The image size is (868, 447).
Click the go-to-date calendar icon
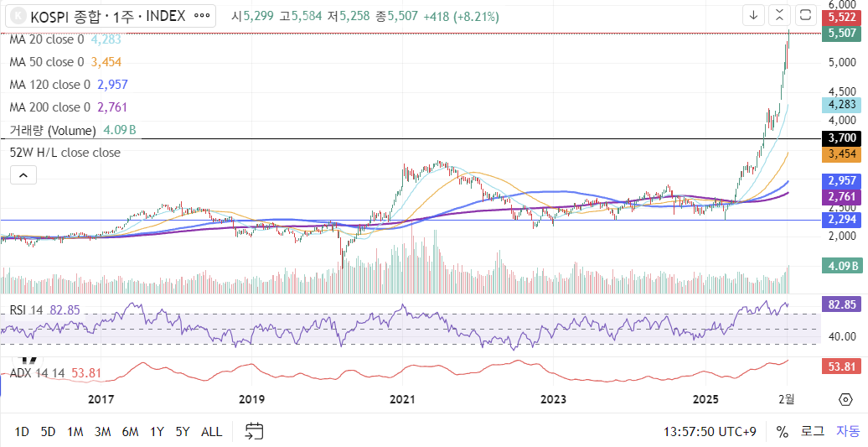254,431
